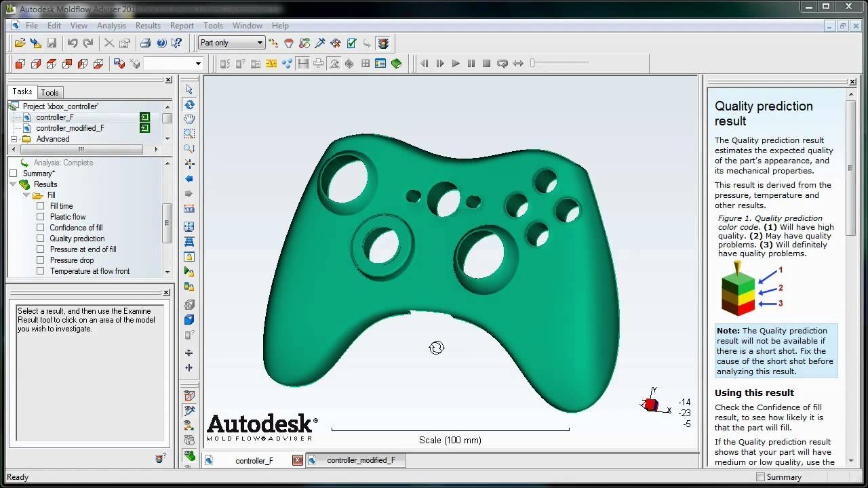Close the help panel with its X
Screen dimensions: 868x488
coord(852,82)
